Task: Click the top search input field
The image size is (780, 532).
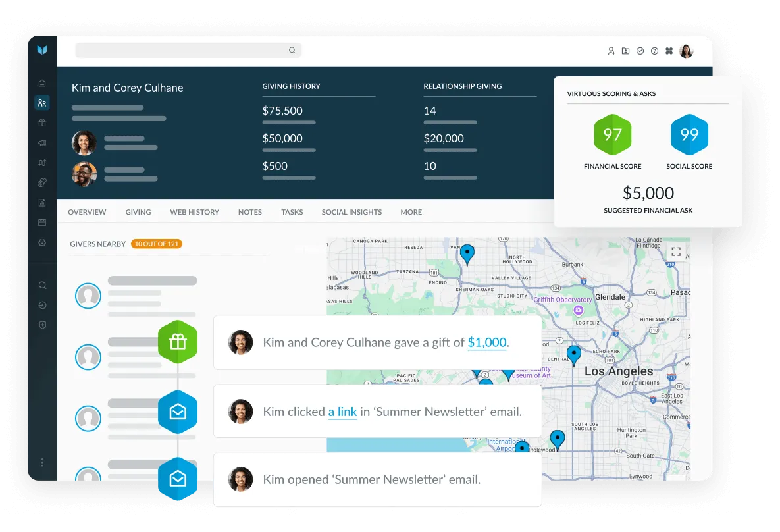Action: (x=188, y=50)
